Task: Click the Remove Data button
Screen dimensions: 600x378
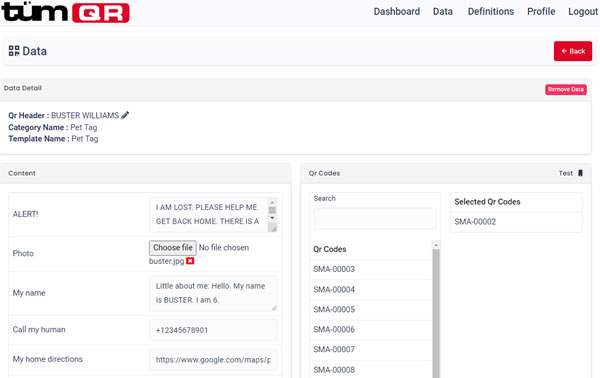Action: pyautogui.click(x=566, y=90)
